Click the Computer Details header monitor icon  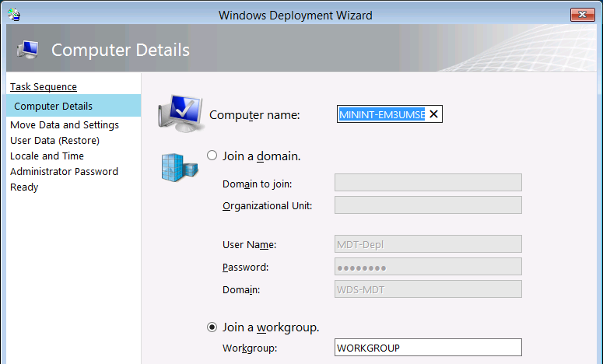[28, 50]
